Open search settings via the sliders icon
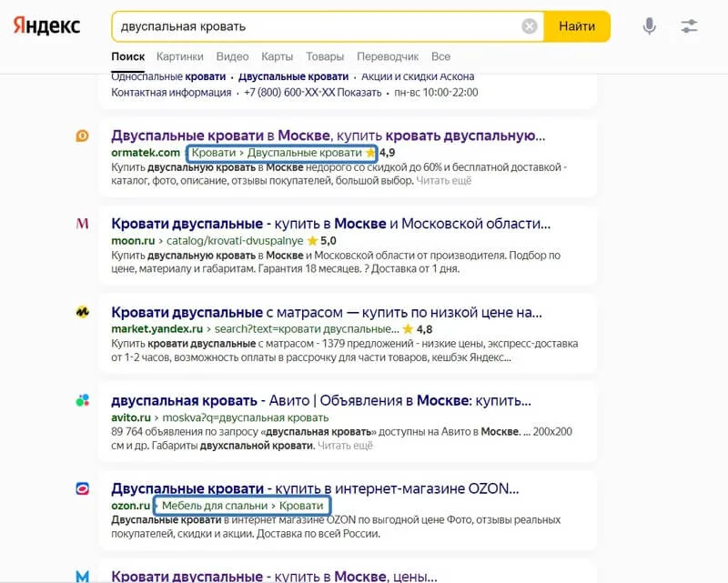Screen dimensions: 728x583 tap(689, 26)
